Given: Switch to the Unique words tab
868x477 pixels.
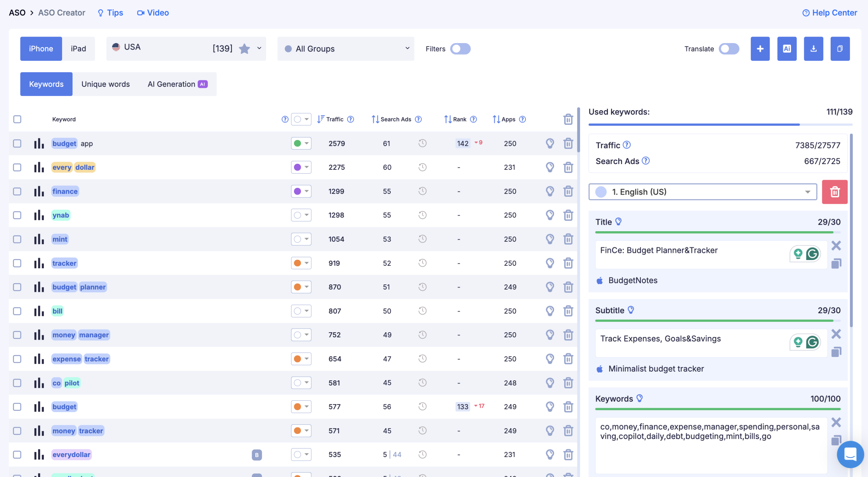Looking at the screenshot, I should click(105, 84).
